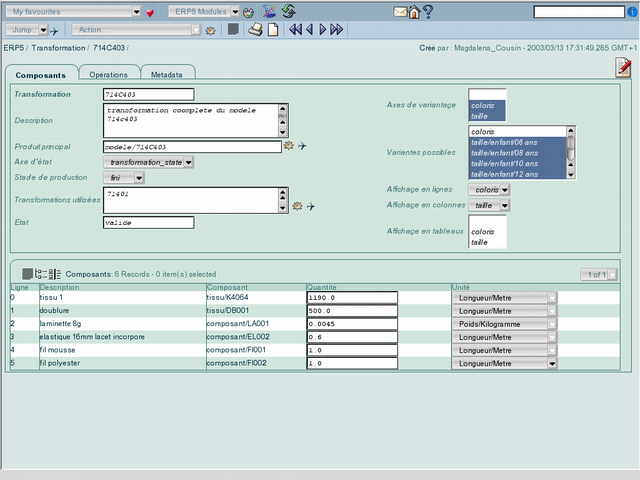Image resolution: width=640 pixels, height=480 pixels.
Task: Click the Transformation breadcrumb link
Action: 58,47
